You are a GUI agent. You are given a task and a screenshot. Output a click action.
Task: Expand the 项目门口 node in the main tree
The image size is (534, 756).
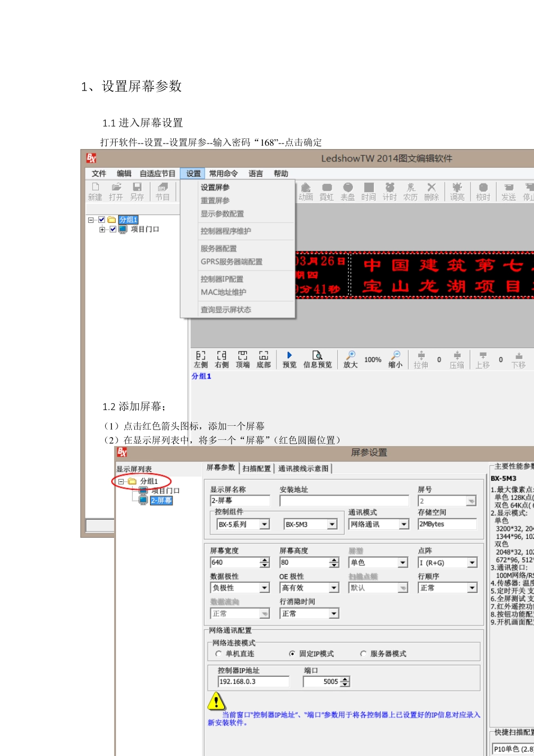102,229
